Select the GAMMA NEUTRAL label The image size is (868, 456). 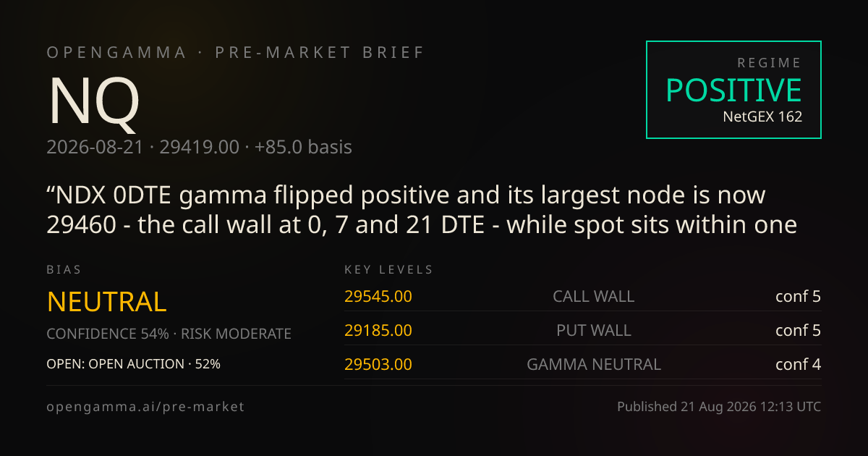594,364
